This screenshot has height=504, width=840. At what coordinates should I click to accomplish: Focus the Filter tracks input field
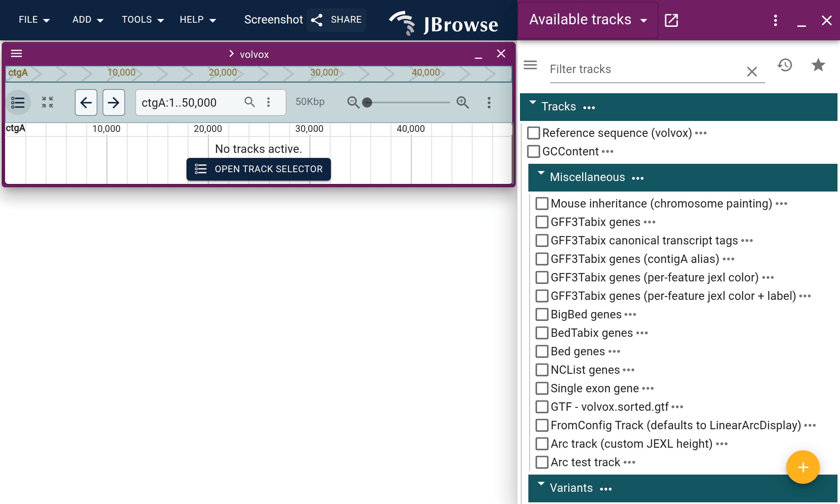coord(647,69)
